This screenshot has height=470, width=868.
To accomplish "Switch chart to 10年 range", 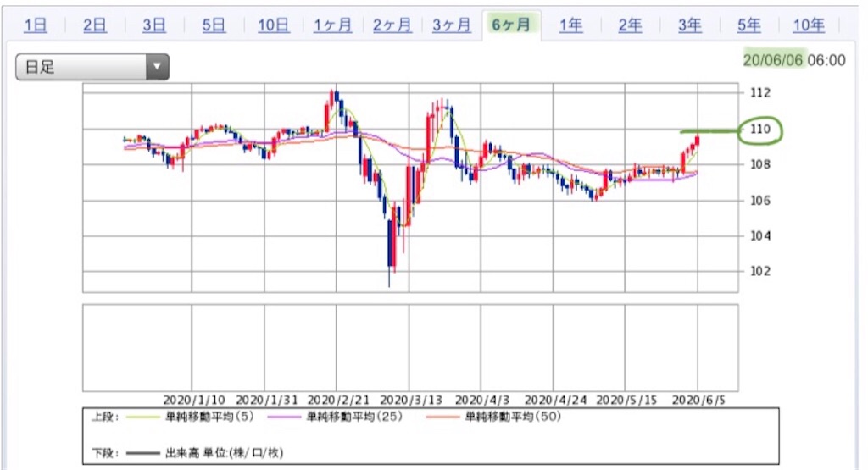I will tap(809, 25).
